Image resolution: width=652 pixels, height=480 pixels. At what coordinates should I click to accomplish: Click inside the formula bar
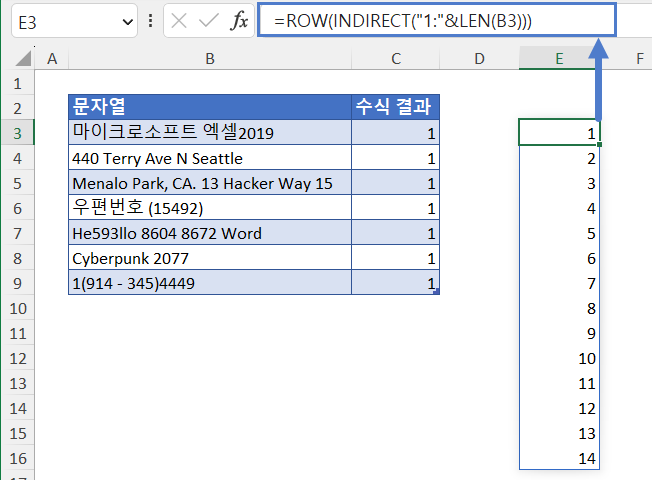437,20
